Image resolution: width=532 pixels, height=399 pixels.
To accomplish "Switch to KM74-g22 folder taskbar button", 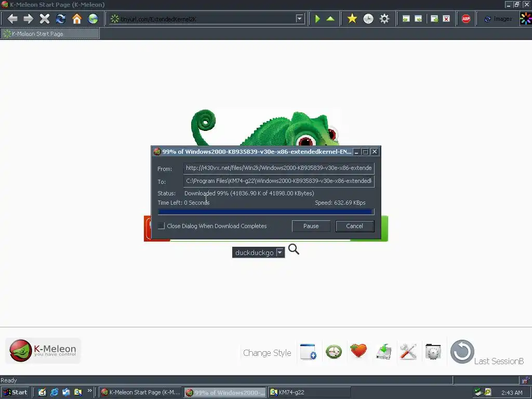I will [309, 392].
